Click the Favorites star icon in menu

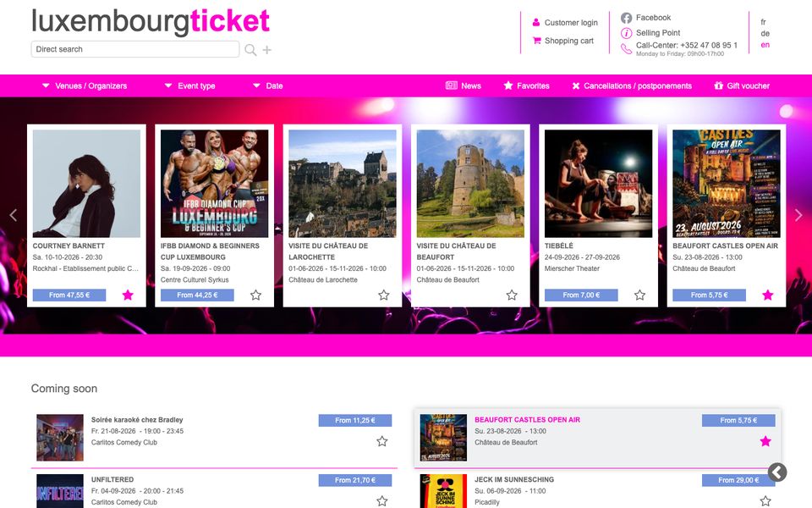tap(508, 86)
